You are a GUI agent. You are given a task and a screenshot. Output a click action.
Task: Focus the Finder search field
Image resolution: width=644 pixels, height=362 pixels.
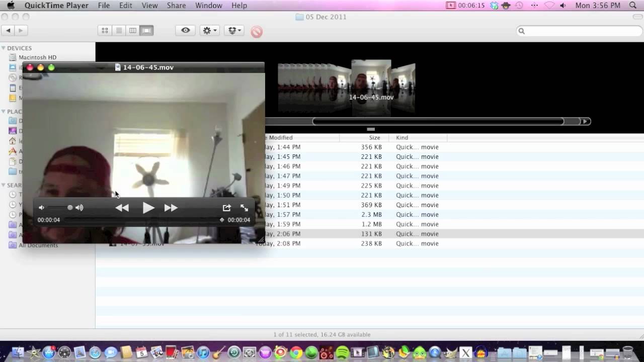pyautogui.click(x=579, y=31)
